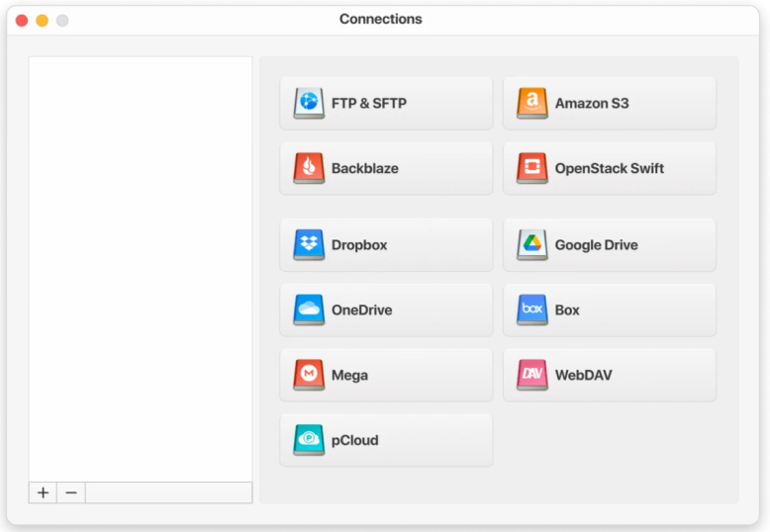This screenshot has width=770, height=532.
Task: Click the minus button to remove connection
Action: [x=71, y=492]
